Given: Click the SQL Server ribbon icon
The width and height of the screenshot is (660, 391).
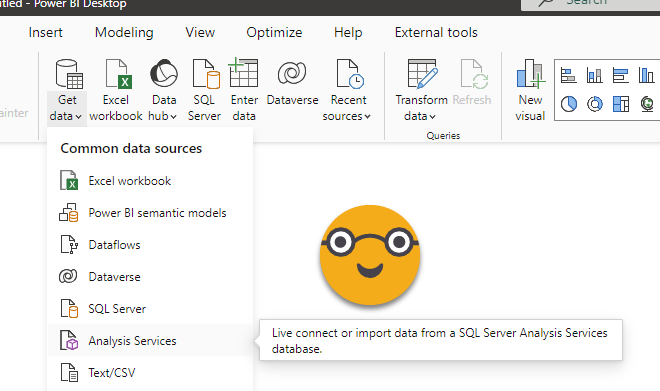Looking at the screenshot, I should click(x=206, y=74).
